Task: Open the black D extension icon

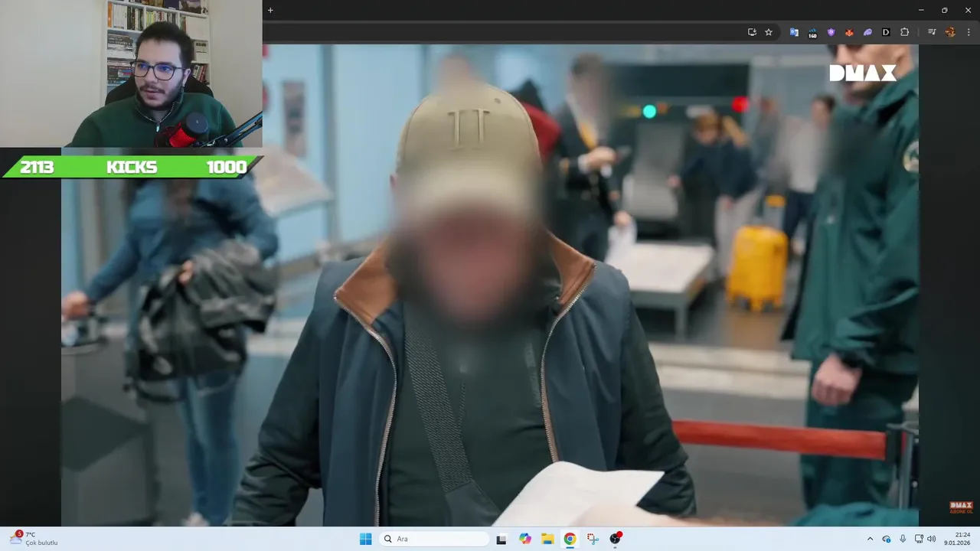Action: 886,32
